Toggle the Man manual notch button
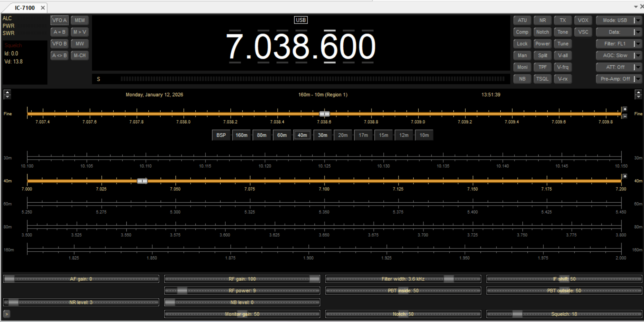 coord(522,56)
